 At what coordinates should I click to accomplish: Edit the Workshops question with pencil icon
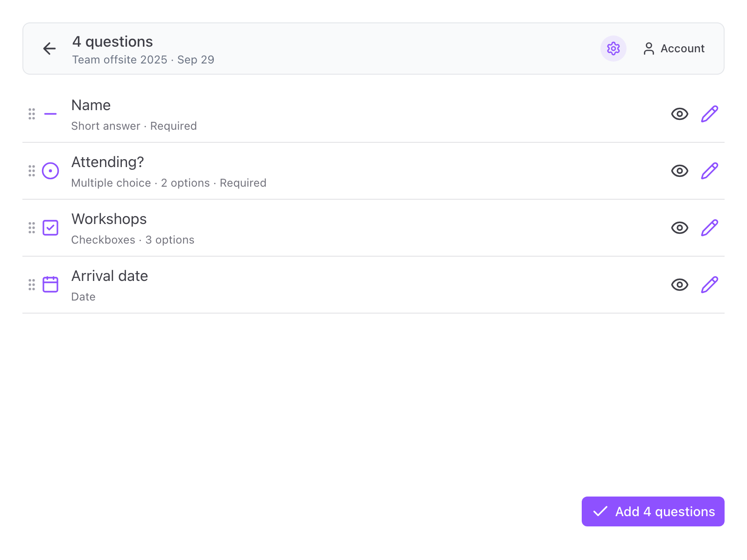(x=710, y=228)
